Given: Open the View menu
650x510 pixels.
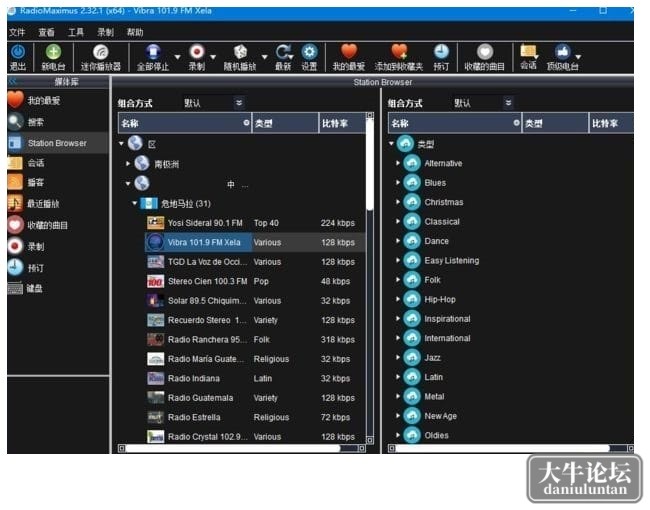Looking at the screenshot, I should 46,32.
